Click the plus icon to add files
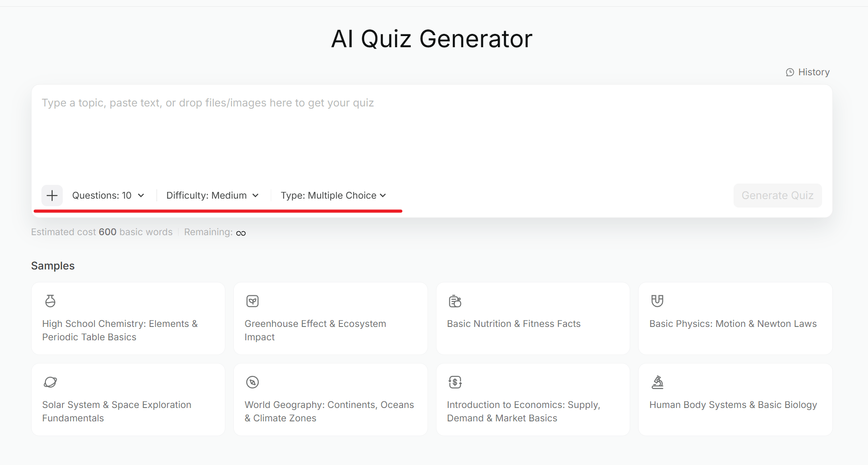Image resolution: width=868 pixels, height=465 pixels. [x=52, y=196]
